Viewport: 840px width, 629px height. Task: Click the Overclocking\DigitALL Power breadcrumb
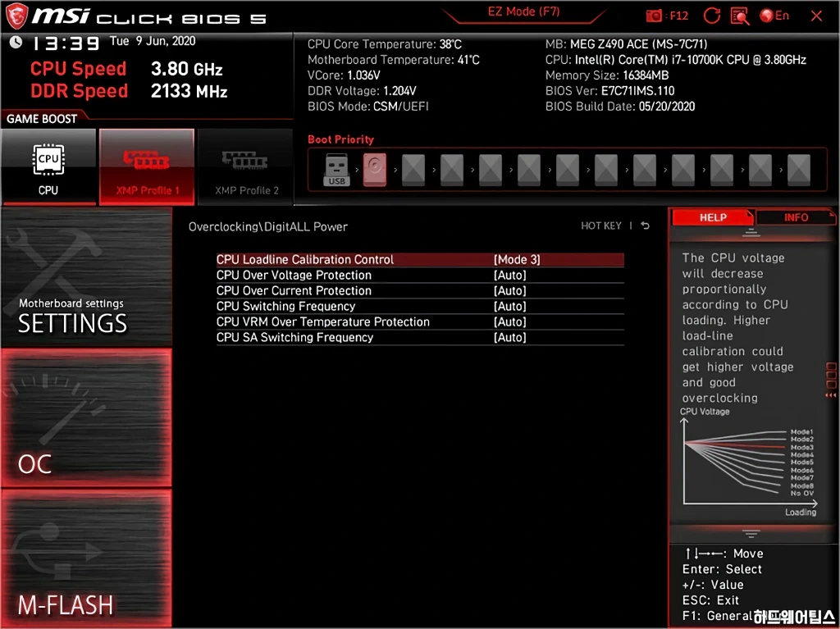pos(268,226)
